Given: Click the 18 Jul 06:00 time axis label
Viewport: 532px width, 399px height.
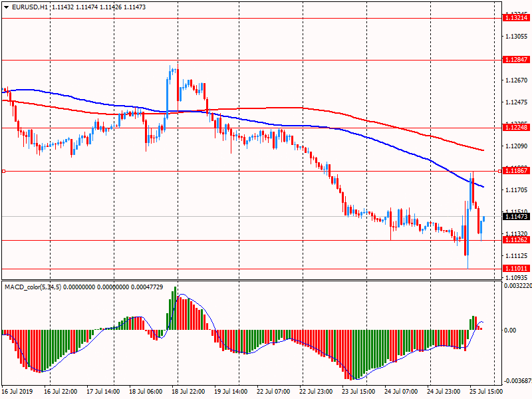Looking at the screenshot, I should point(146,391).
